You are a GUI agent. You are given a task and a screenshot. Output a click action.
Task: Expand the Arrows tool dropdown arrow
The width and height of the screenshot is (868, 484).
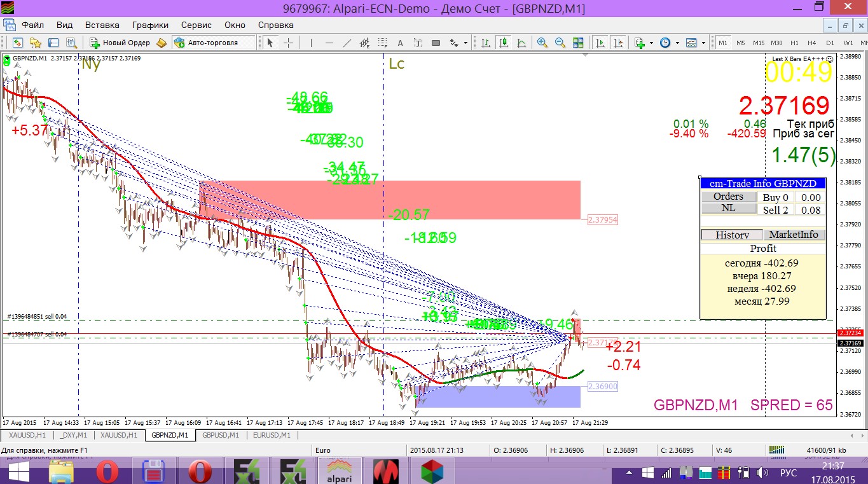pyautogui.click(x=465, y=43)
